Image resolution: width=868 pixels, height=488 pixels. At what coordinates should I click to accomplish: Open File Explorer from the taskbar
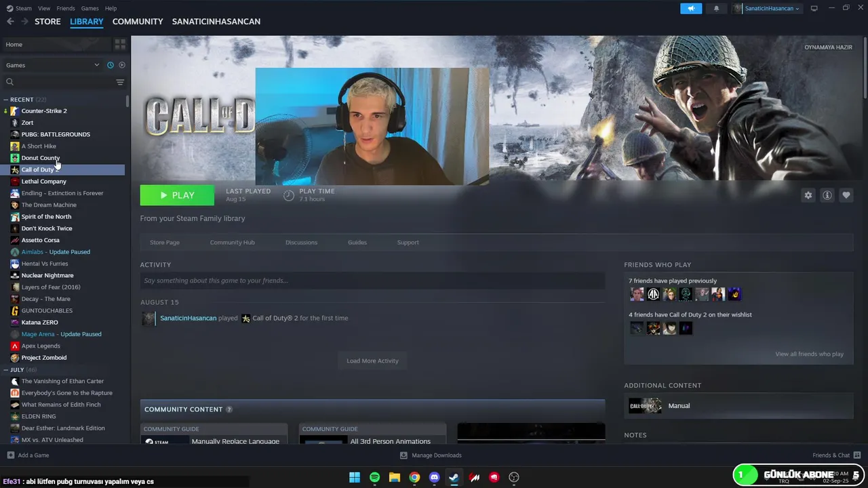pos(394,477)
